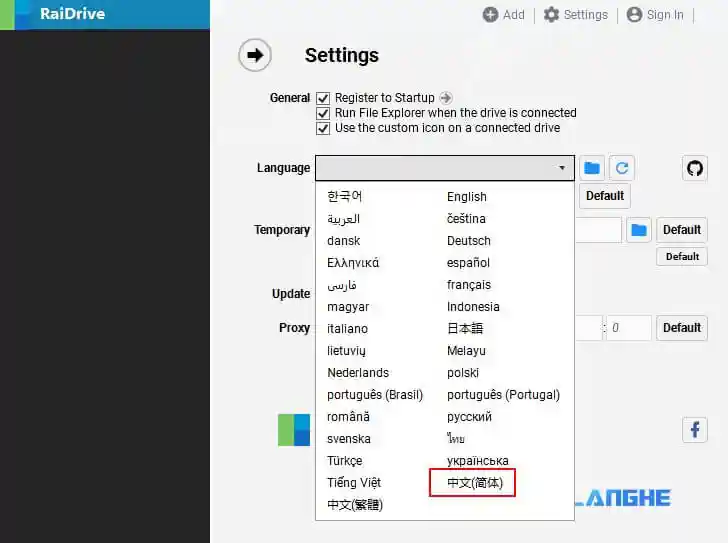Select українська language option
The width and height of the screenshot is (728, 543).
[x=477, y=461]
